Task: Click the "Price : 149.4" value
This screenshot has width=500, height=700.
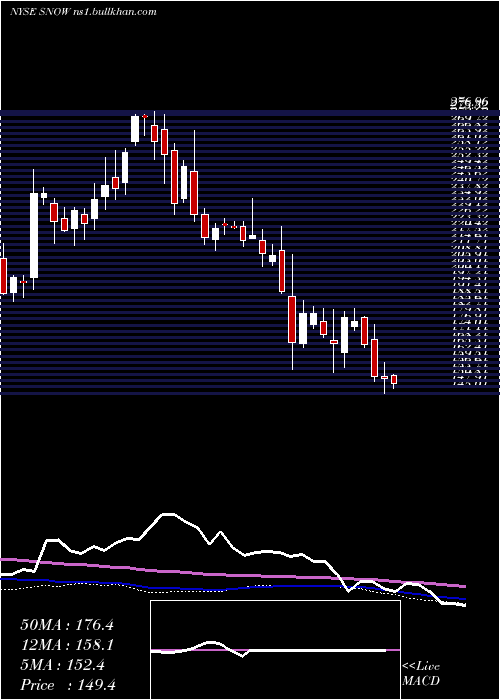Action: click(x=68, y=685)
